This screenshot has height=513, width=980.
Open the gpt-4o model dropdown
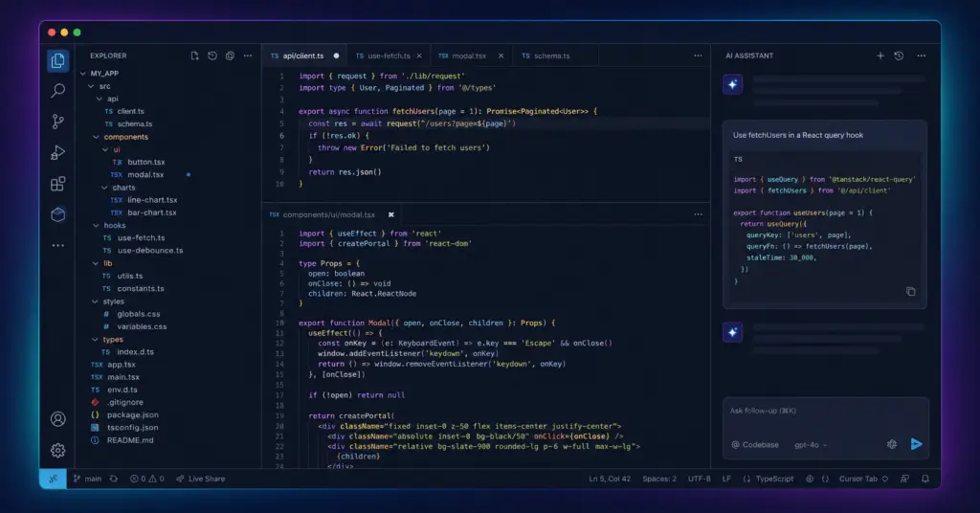click(x=811, y=445)
